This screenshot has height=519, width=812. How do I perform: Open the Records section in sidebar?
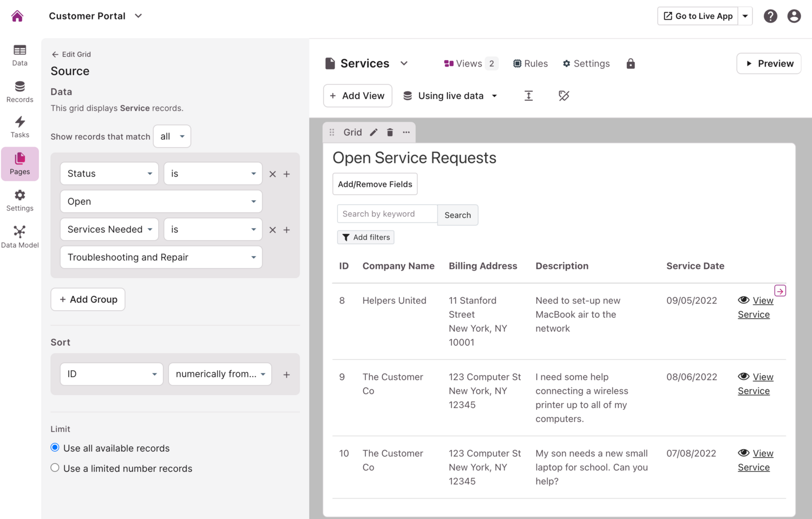pyautogui.click(x=20, y=91)
